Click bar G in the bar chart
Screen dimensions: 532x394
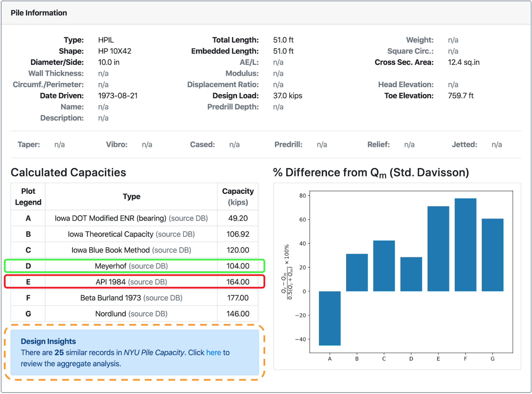pyautogui.click(x=492, y=255)
